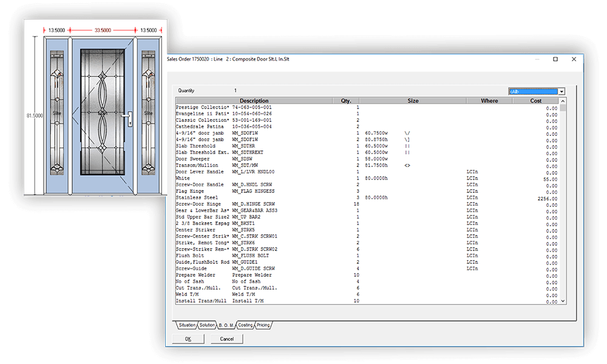Open the Solution tab
This screenshot has height=364, width=607.
(x=206, y=325)
